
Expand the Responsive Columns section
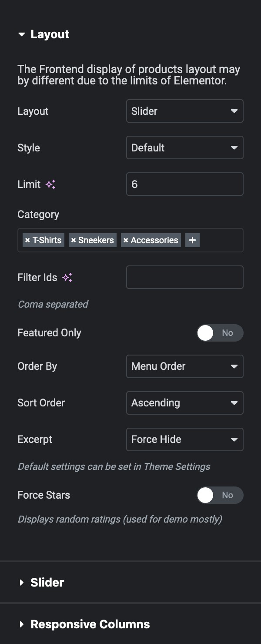pos(130,624)
